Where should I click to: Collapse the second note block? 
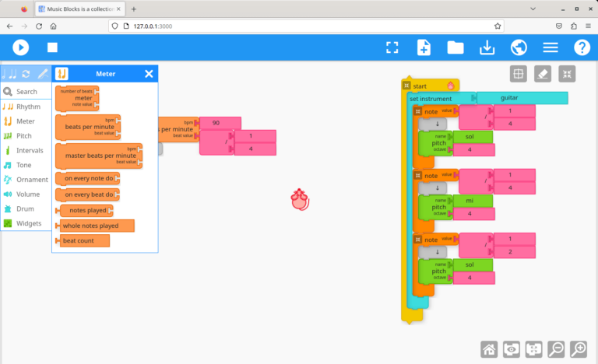[418, 175]
